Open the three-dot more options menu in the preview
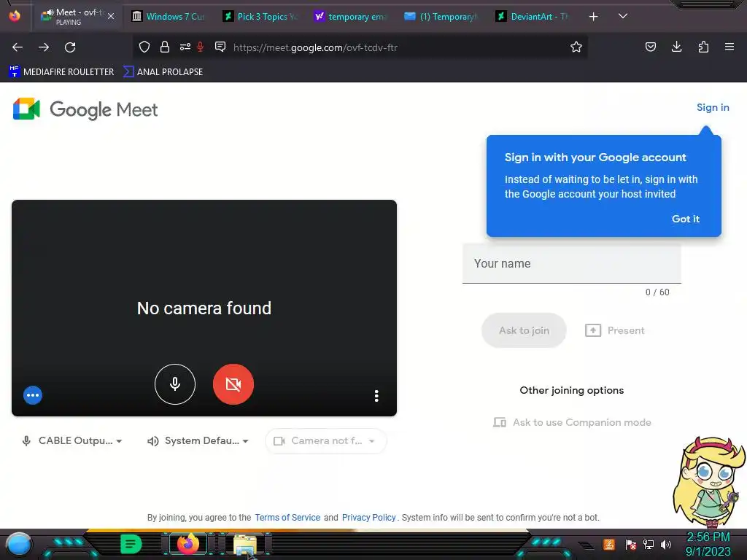 [x=376, y=396]
